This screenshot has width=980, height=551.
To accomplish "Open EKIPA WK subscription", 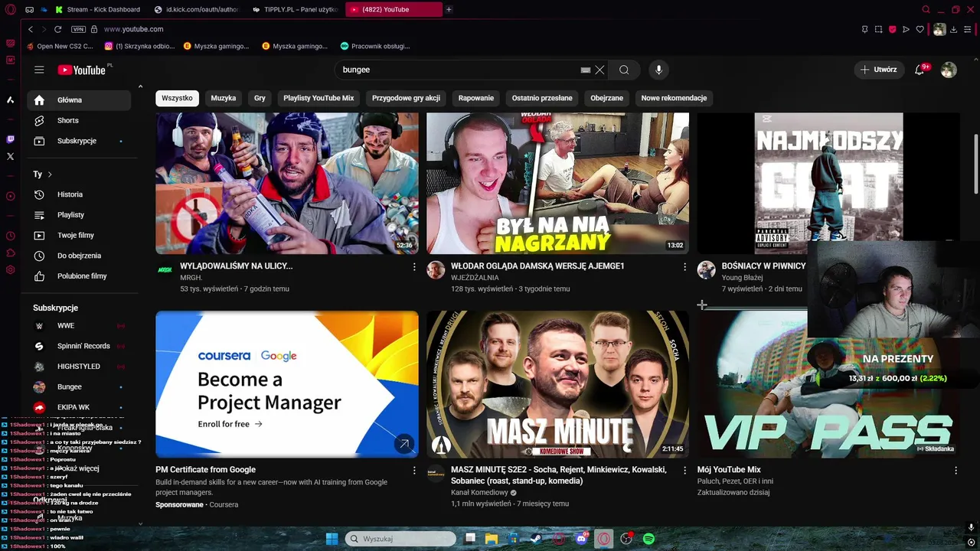I will 79,407.
